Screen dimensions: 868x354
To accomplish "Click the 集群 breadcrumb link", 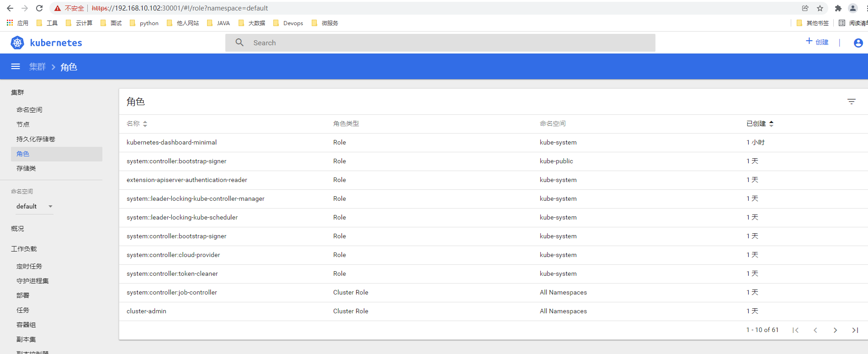I will pyautogui.click(x=37, y=67).
